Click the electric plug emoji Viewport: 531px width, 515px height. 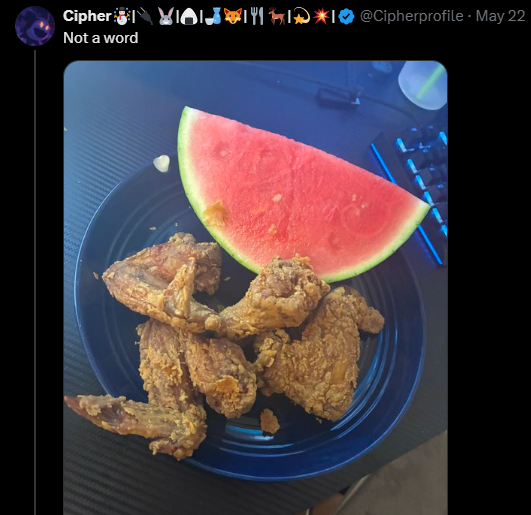[145, 16]
